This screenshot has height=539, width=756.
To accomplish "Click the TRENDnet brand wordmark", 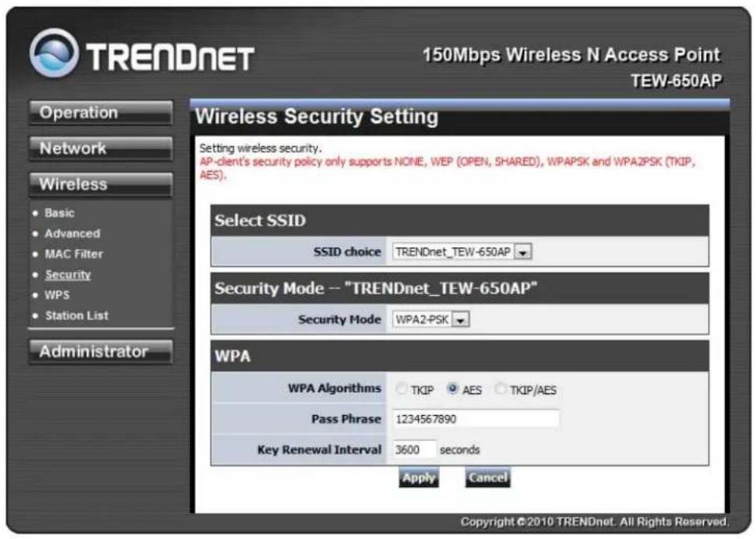I will [170, 57].
